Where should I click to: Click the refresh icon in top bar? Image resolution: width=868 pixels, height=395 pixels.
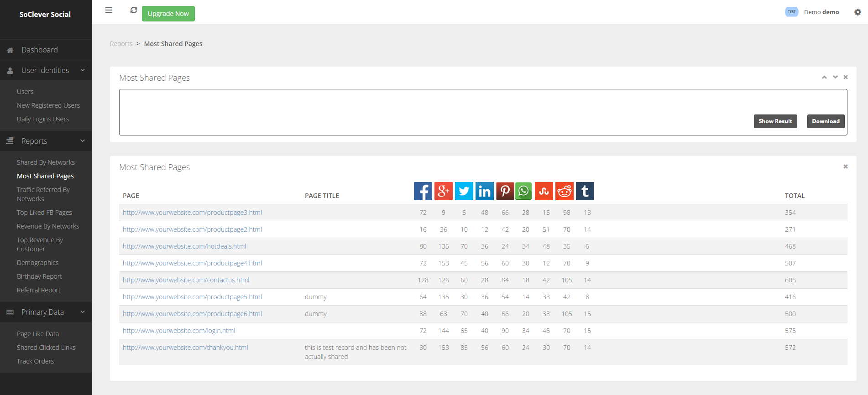coord(134,10)
